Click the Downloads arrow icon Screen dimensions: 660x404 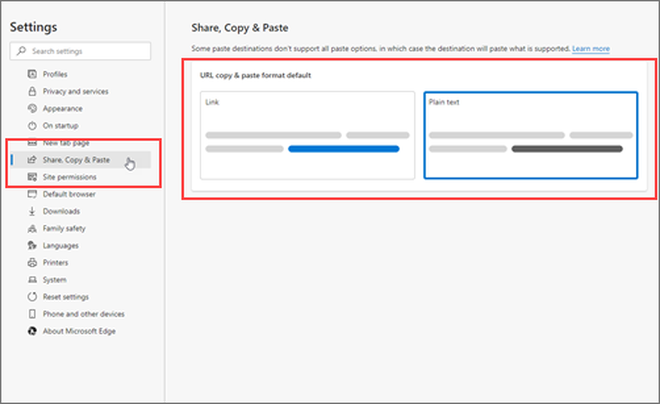(x=32, y=211)
